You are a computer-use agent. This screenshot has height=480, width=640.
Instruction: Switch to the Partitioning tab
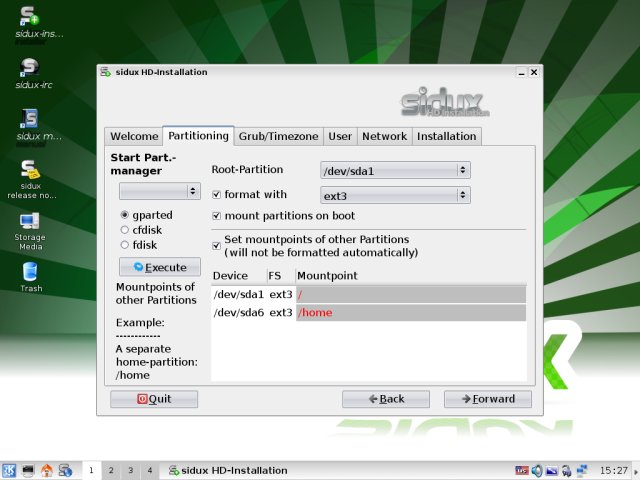pos(198,136)
